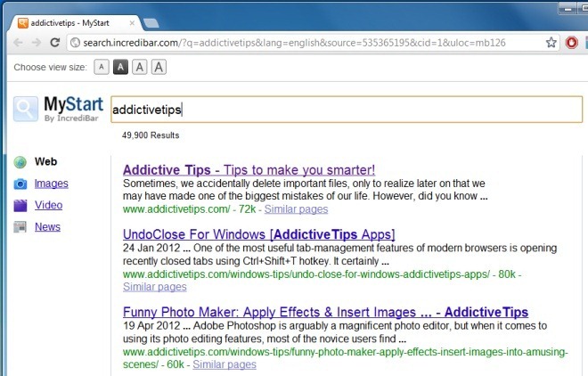Bookmark the page with the star icon
Viewport: 588px width, 376px height.
(x=551, y=43)
